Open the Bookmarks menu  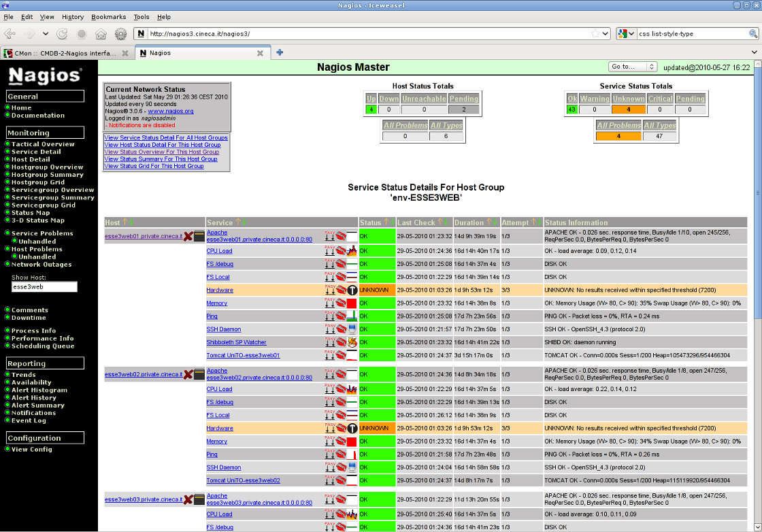click(108, 16)
